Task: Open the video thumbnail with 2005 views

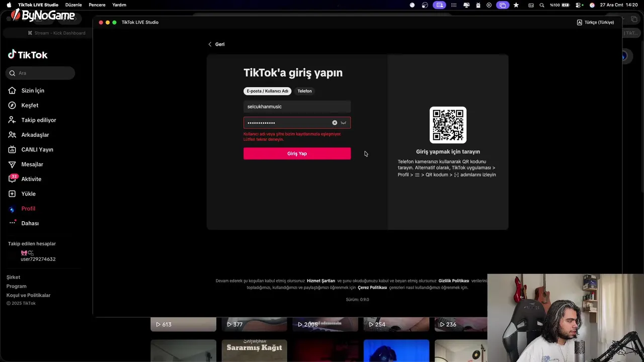Action: point(325,324)
